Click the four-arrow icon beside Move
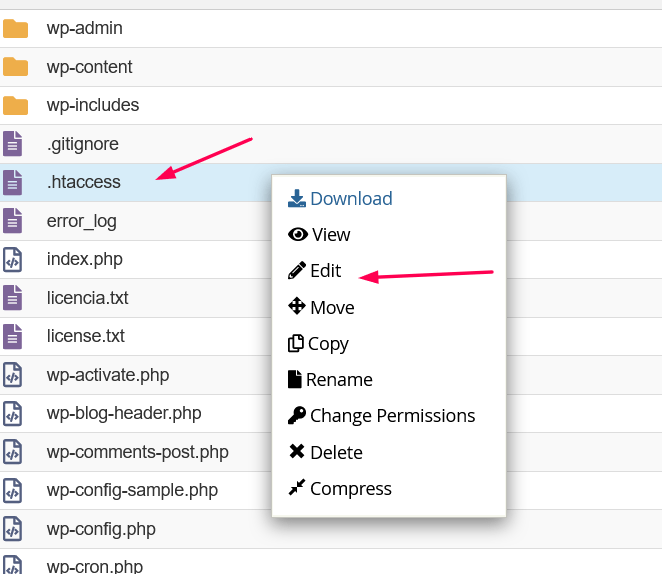The image size is (662, 574). pos(297,306)
